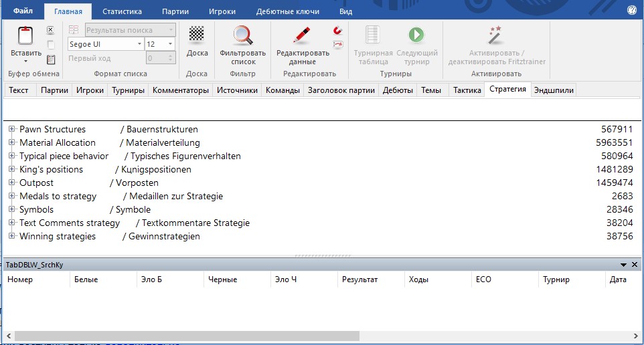Image resolution: width=644 pixels, height=345 pixels.
Task: Click the horizontal scrollbar in the games list
Action: click(187, 336)
